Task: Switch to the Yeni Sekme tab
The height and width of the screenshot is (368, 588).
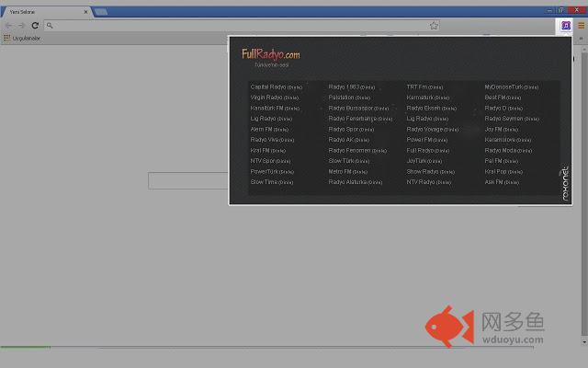Action: pos(41,12)
